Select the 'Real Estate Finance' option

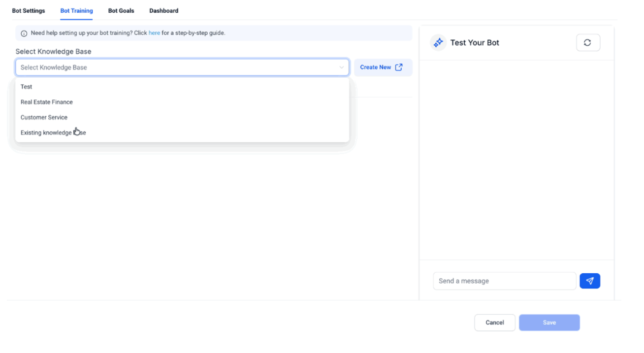coord(47,102)
